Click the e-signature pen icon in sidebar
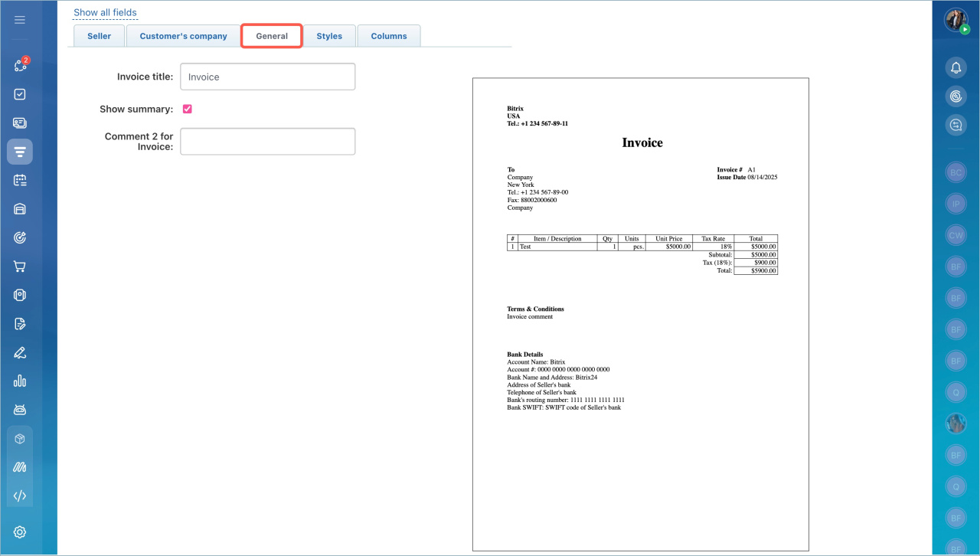Image resolution: width=980 pixels, height=556 pixels. coord(20,352)
